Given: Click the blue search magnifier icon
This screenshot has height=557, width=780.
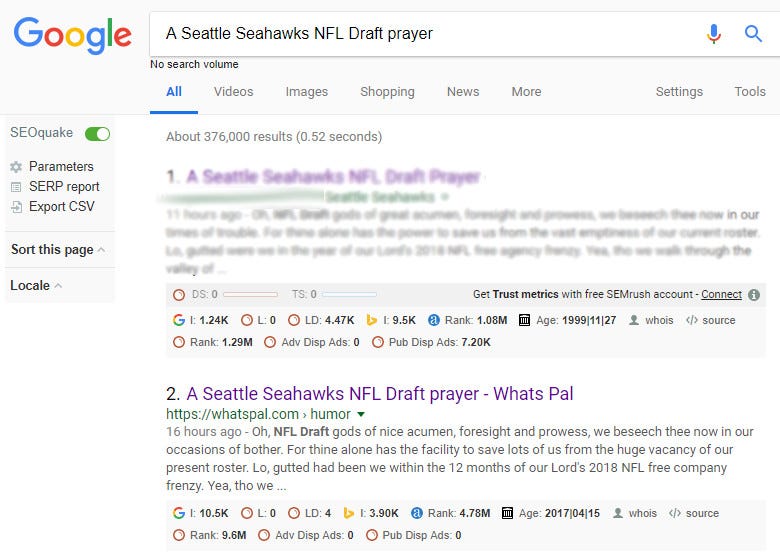Looking at the screenshot, I should pos(753,34).
